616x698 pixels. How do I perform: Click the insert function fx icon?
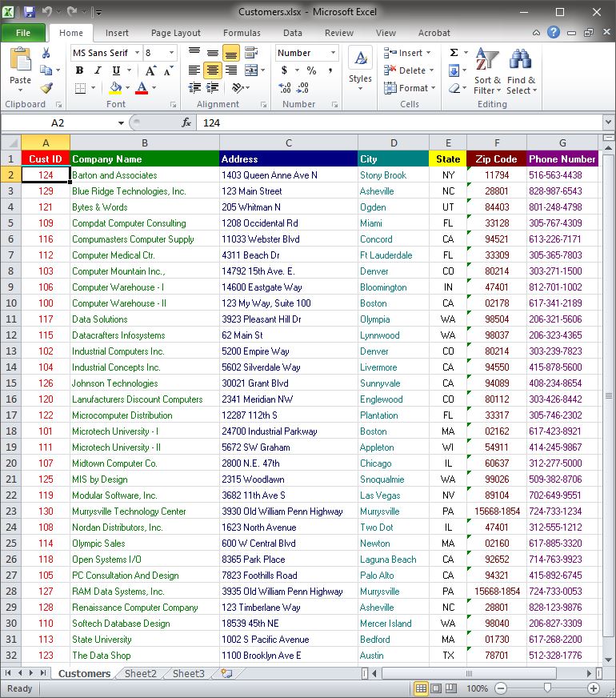pos(186,122)
